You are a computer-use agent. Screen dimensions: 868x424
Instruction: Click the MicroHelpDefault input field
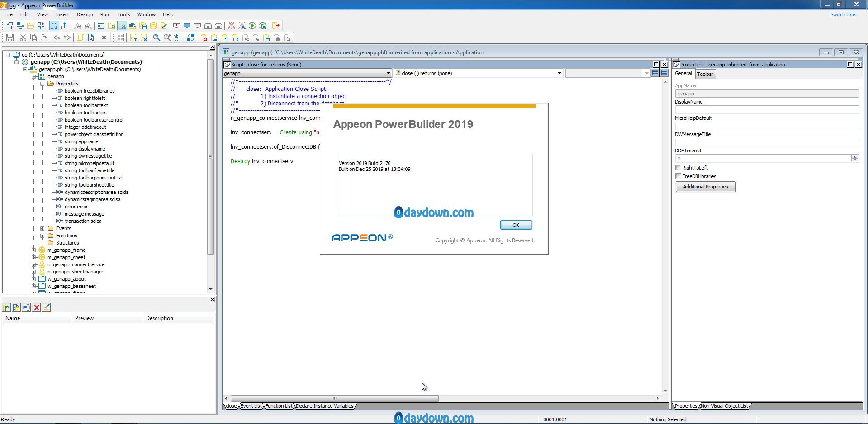pos(767,126)
